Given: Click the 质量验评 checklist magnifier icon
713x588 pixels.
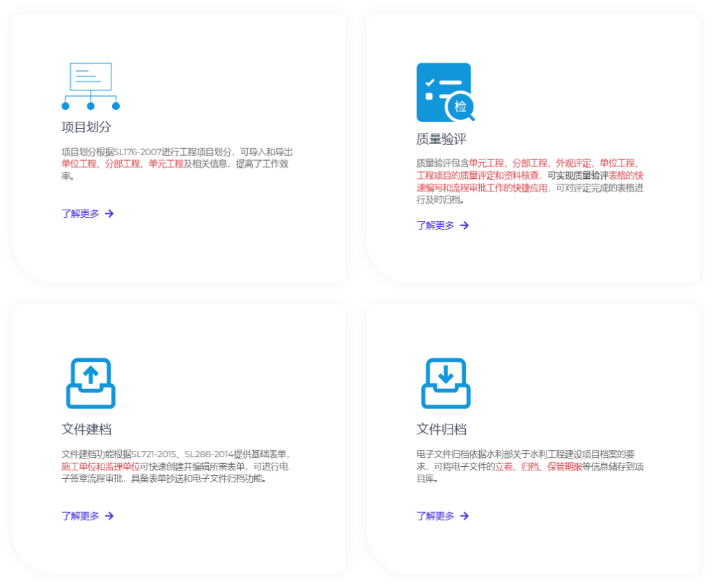Looking at the screenshot, I should point(445,93).
